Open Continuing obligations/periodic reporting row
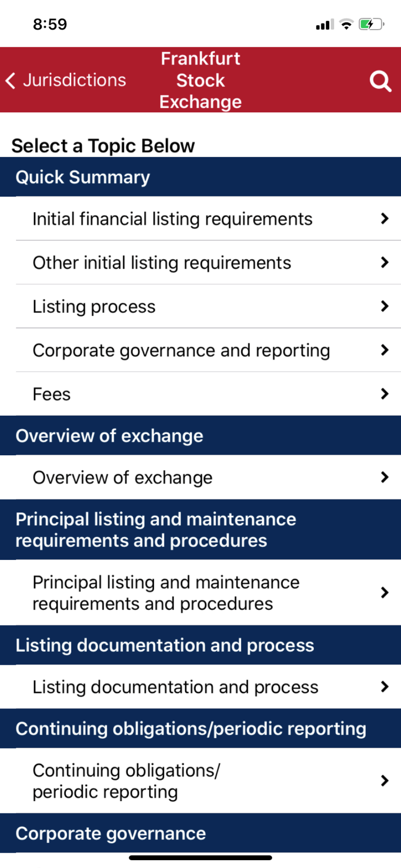The width and height of the screenshot is (401, 868). click(x=208, y=781)
